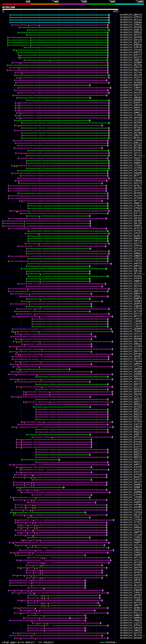Click the cyan ~100% identity legend segment
146x644 pixels.
(130, 4)
